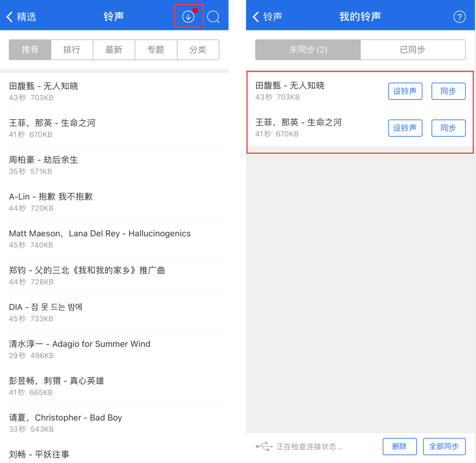Open the 最新 tab
The image size is (476, 463).
114,49
